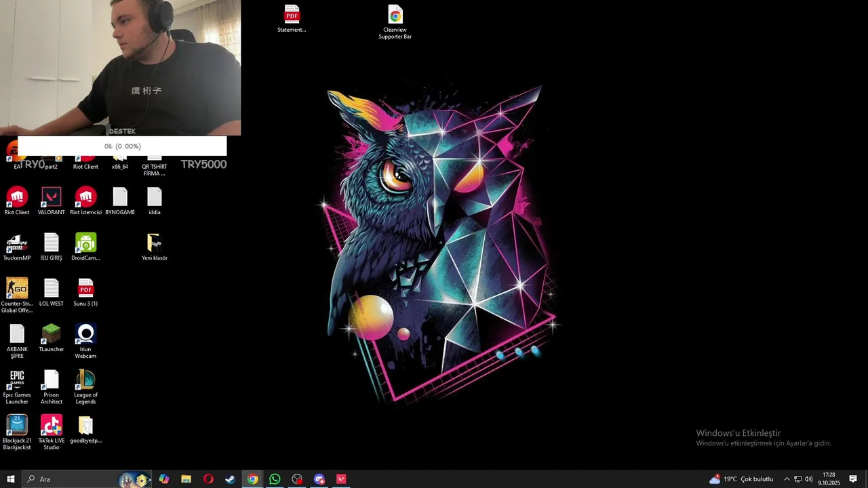Select the Yeni klasör folder
868x488 pixels.
coord(155,247)
